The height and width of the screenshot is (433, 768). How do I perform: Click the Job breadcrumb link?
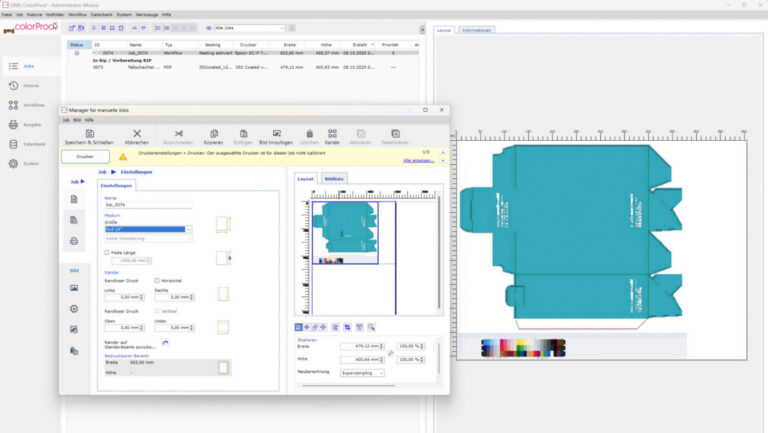tap(102, 172)
